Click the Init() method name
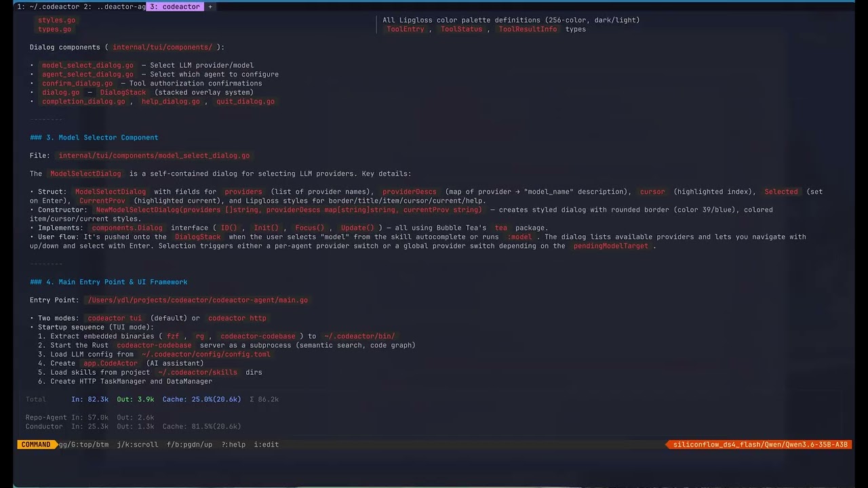This screenshot has height=488, width=868. click(x=266, y=228)
